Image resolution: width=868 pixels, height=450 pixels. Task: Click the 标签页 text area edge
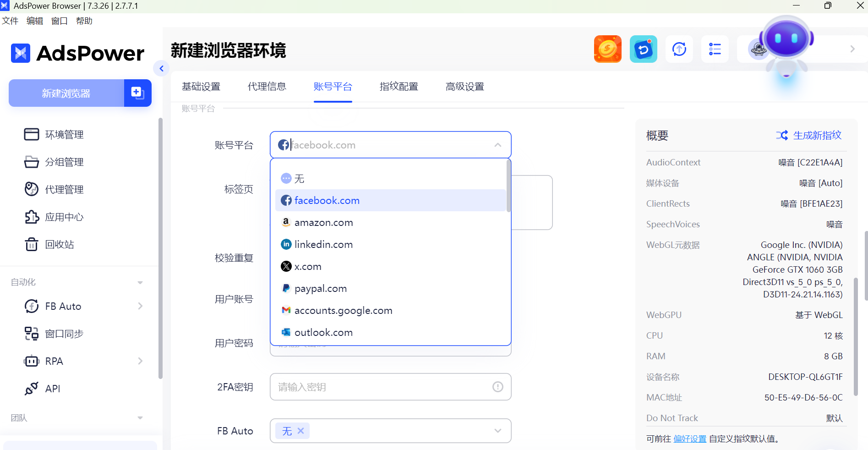pos(532,203)
